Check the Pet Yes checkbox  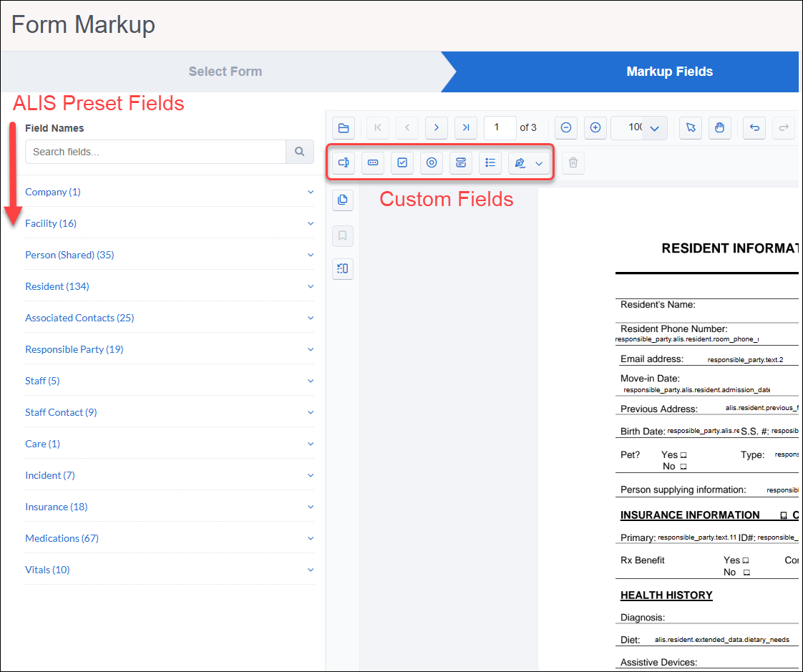coord(683,455)
